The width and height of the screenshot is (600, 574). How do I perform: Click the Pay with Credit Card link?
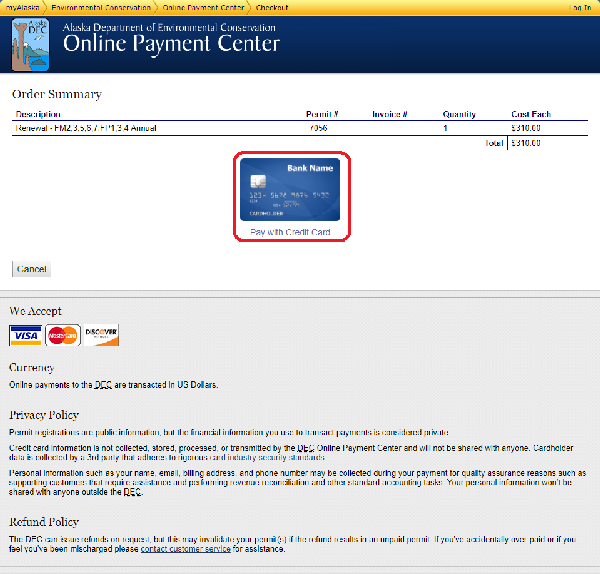[290, 232]
